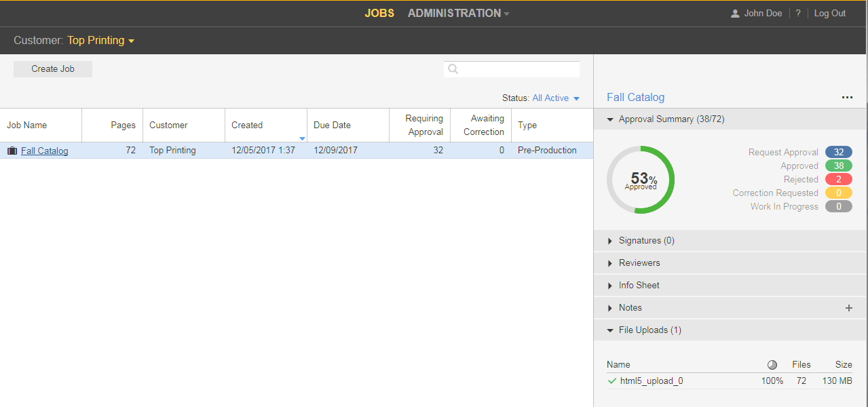Screen dimensions: 868x407
Task: Expand the Reviewers section
Action: click(x=611, y=263)
